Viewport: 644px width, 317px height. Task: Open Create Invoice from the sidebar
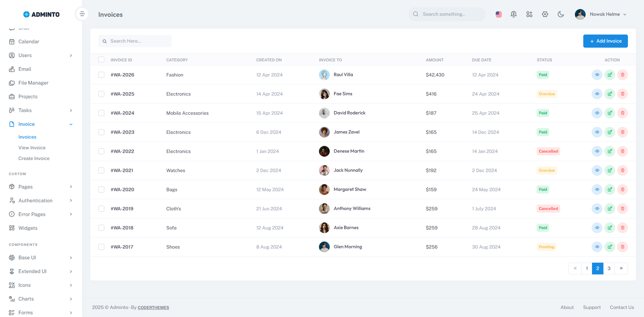34,158
